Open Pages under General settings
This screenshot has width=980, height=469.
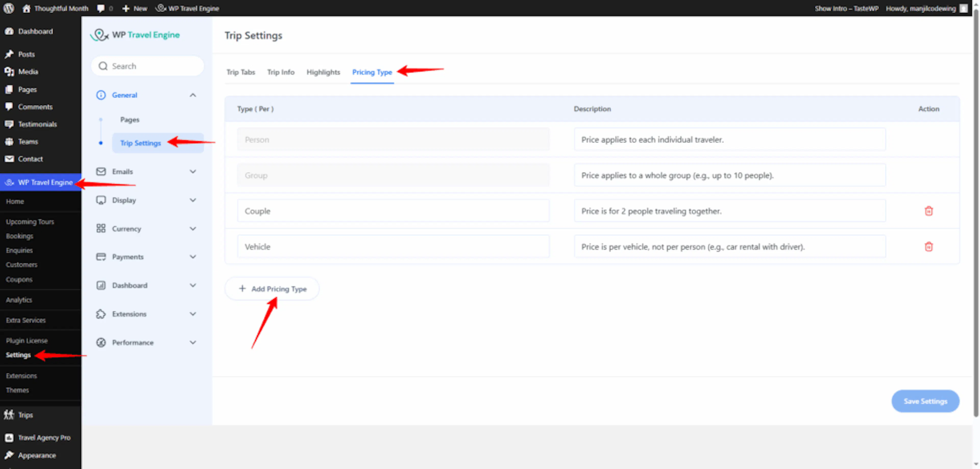click(x=130, y=119)
